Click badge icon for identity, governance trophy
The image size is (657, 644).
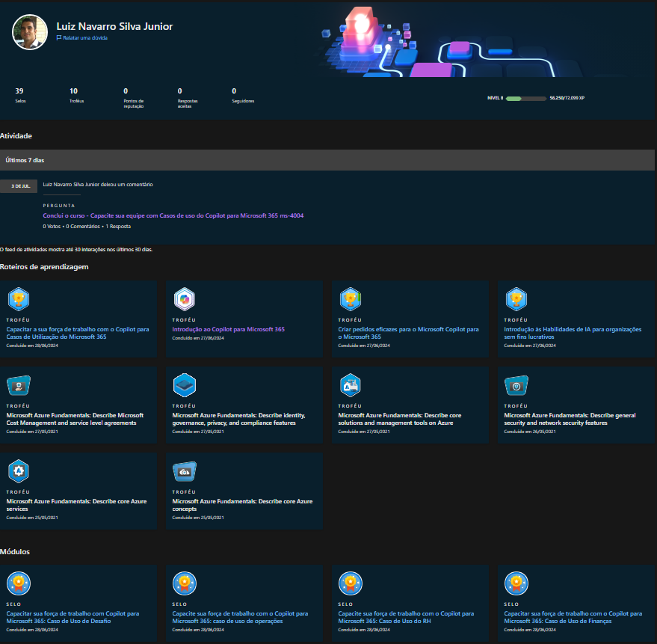pos(185,385)
